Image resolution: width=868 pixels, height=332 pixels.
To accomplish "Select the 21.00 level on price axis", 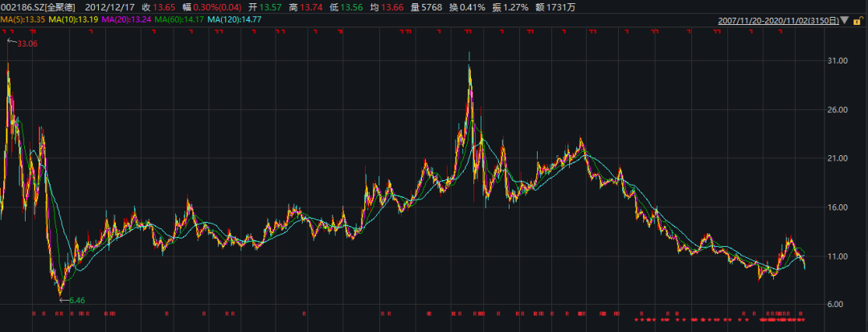I will pyautogui.click(x=837, y=159).
